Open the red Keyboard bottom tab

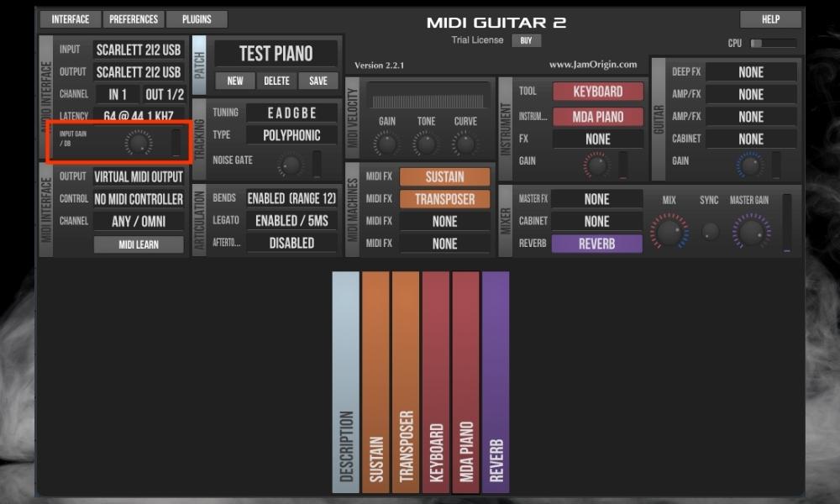point(435,382)
